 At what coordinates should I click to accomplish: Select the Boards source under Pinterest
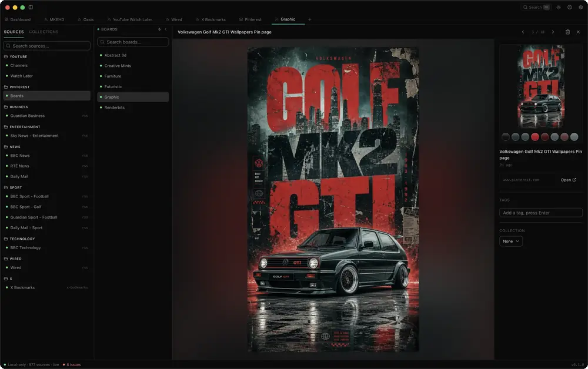pyautogui.click(x=47, y=96)
